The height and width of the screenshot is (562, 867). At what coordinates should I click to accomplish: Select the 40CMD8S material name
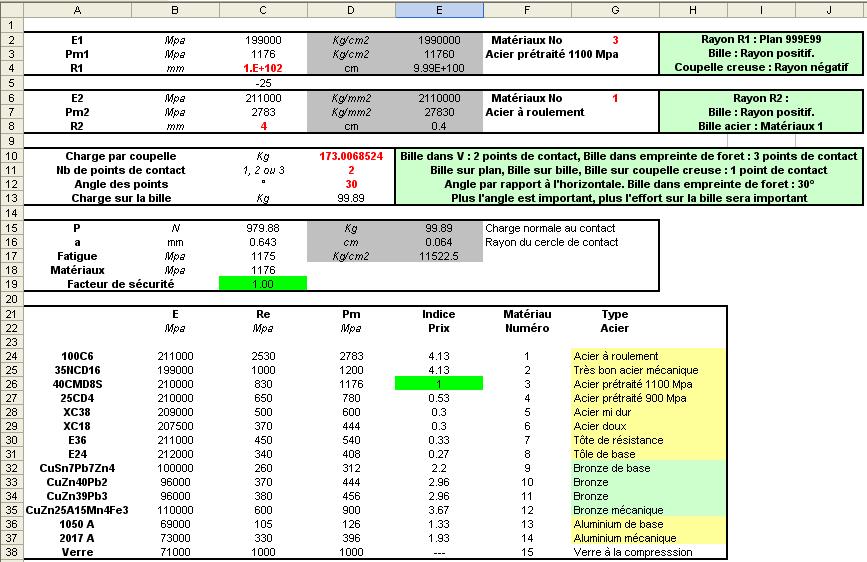point(77,384)
